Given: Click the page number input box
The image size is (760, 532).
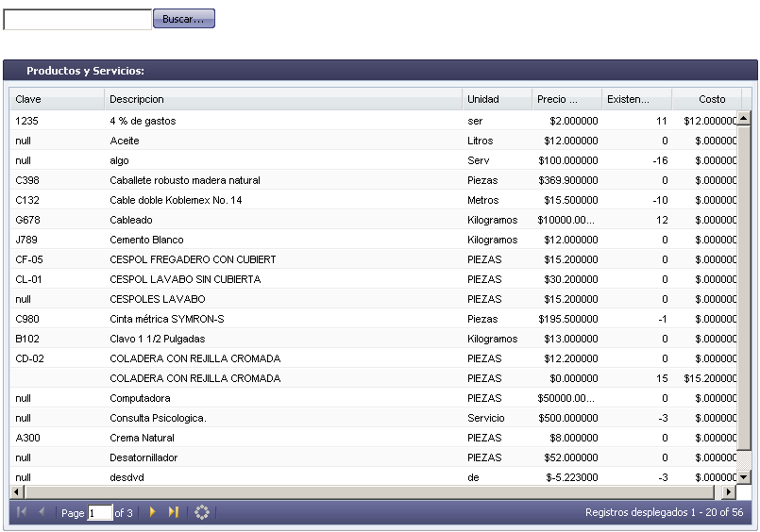Looking at the screenshot, I should 99,513.
